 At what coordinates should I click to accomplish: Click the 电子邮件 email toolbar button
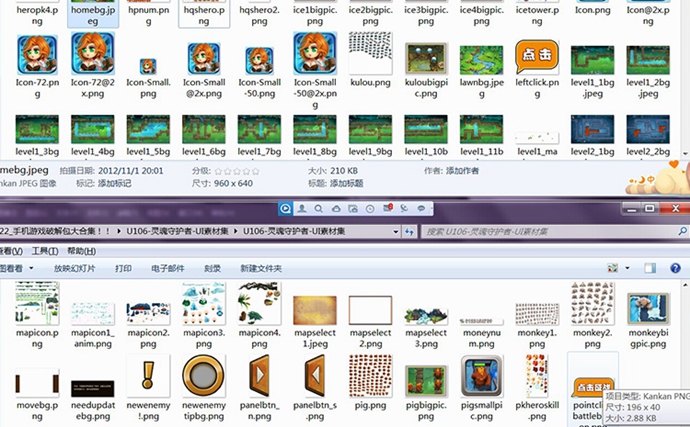168,269
